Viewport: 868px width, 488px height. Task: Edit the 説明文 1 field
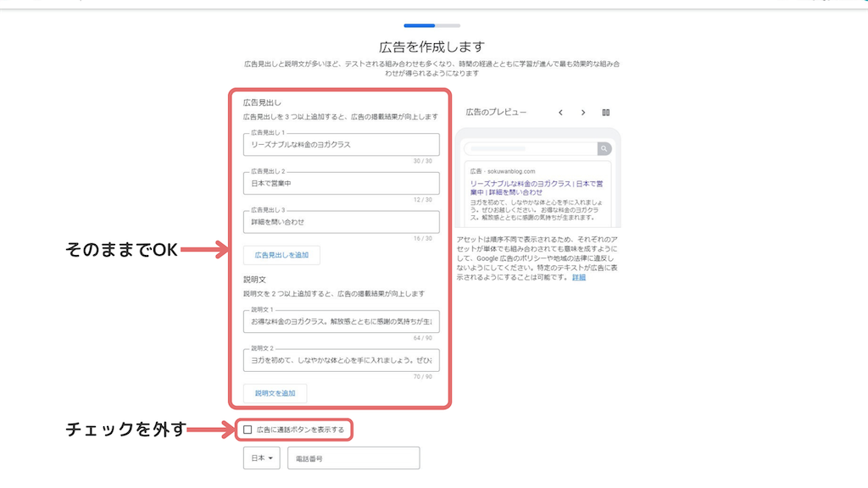point(341,321)
